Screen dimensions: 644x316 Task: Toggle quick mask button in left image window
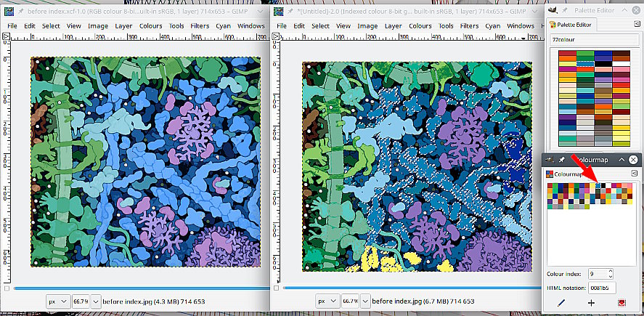[7, 288]
